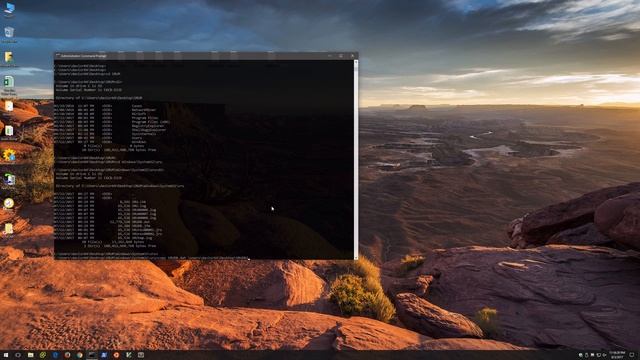640x360 pixels.
Task: Click the green circular taskbar icon
Action: (x=43, y=355)
